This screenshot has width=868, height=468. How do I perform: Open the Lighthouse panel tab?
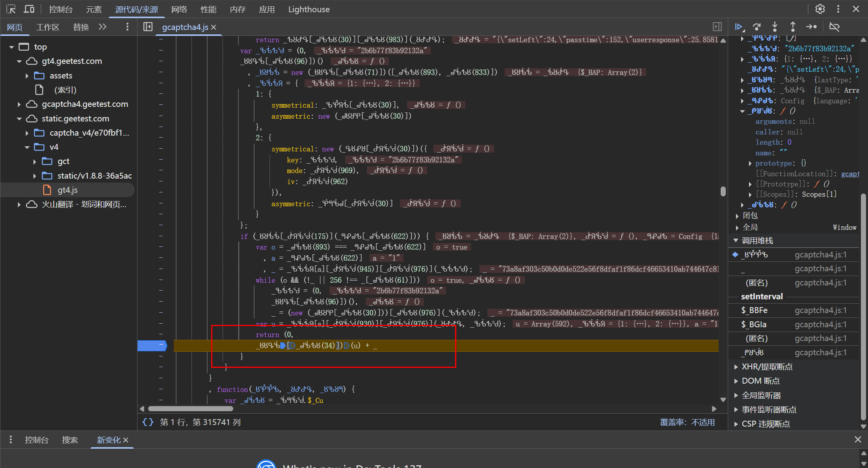[309, 9]
